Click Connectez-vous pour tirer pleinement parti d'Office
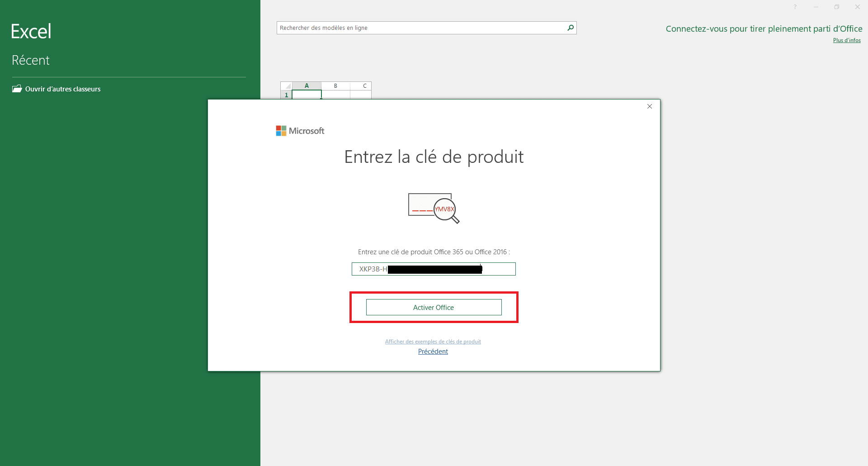 pos(764,28)
